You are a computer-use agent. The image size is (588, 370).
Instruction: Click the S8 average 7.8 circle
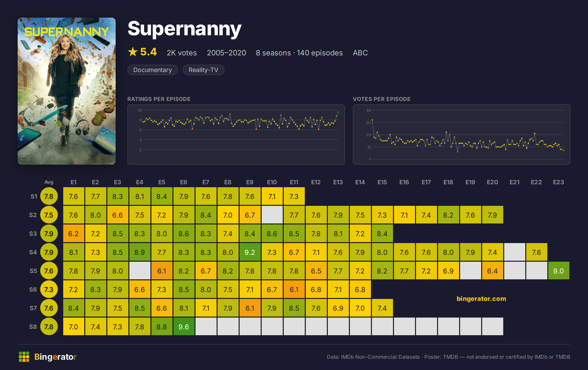(x=49, y=327)
